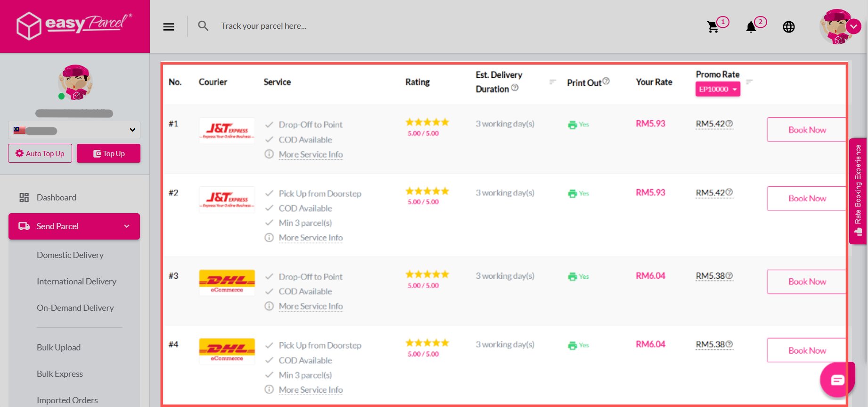Click the five-star rating in row #2

[x=427, y=191]
